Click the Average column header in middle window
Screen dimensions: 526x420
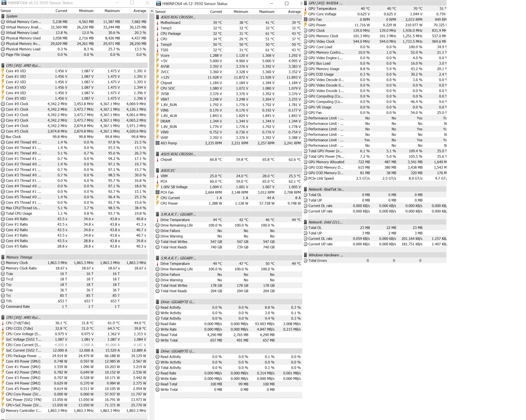[294, 11]
